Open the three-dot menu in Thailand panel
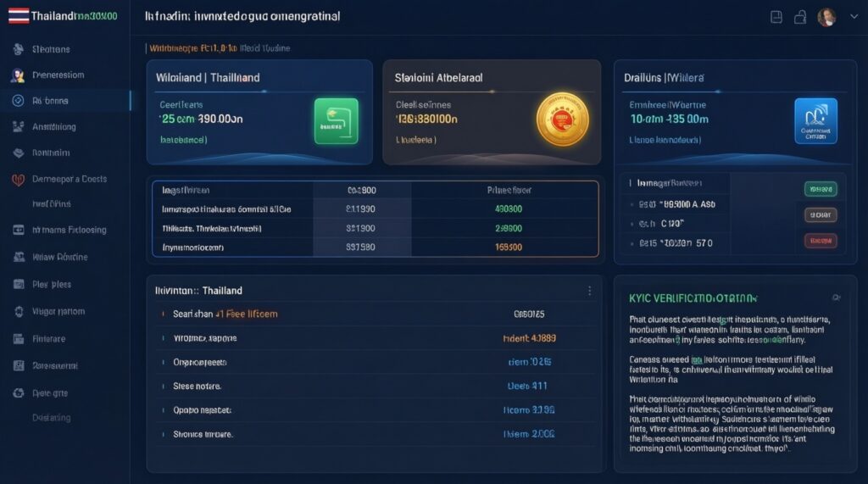This screenshot has width=868, height=484. click(x=590, y=291)
